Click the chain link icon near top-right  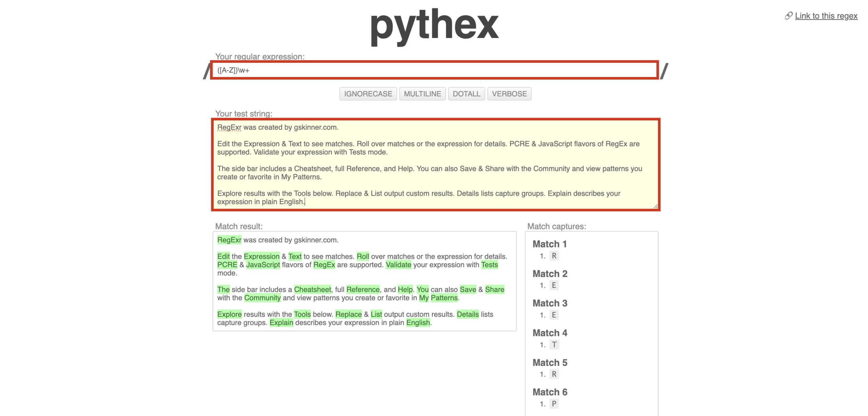tap(788, 16)
